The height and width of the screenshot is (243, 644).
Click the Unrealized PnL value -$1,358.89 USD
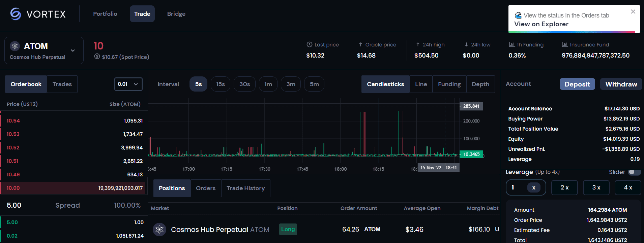621,149
